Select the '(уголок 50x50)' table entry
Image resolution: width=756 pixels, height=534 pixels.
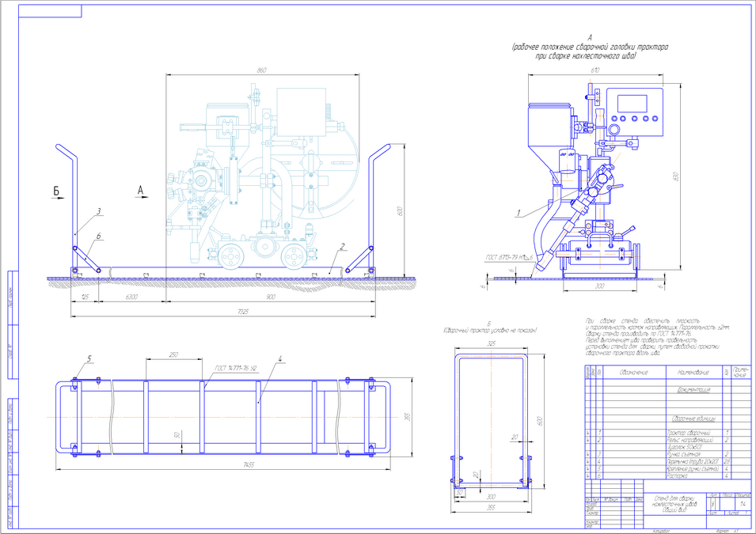[x=685, y=447]
